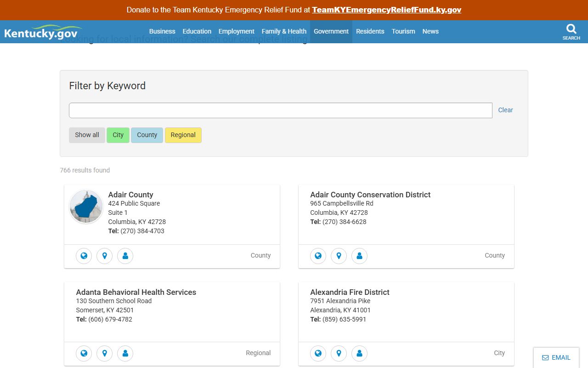Screen dimensions: 588x368
Task: Open Alexandria Fire District contact icon
Action: click(x=359, y=353)
